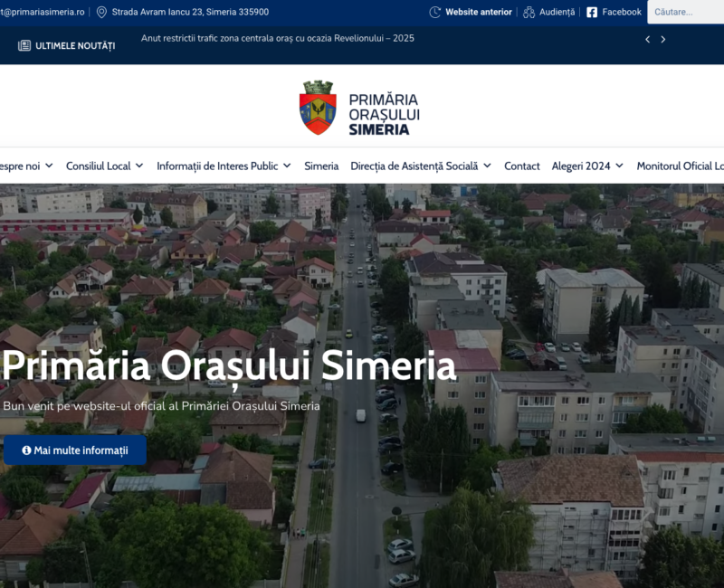724x588 pixels.
Task: Open the Monitorul Oficial Local menu item
Action: pyautogui.click(x=681, y=166)
